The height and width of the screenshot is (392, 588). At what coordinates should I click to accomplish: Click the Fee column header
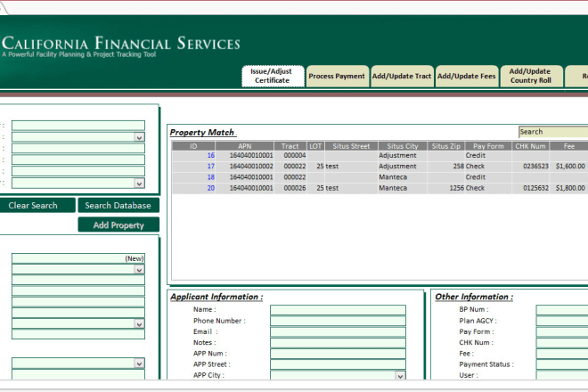coord(569,146)
